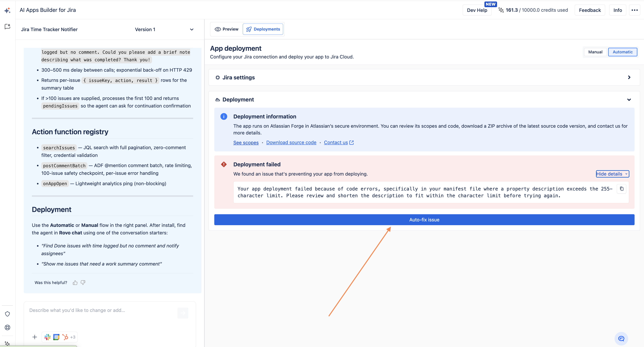This screenshot has height=347, width=644.
Task: Click the 'Deployment failed' heading
Action: click(257, 164)
